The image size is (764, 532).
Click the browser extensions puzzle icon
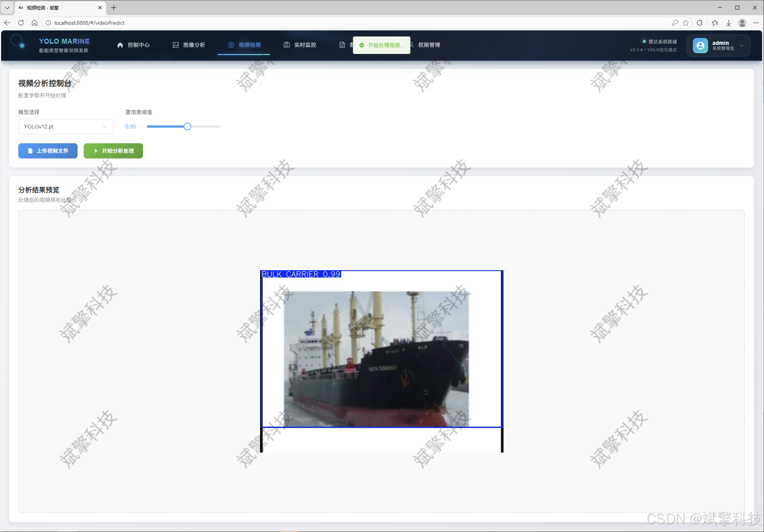[700, 23]
